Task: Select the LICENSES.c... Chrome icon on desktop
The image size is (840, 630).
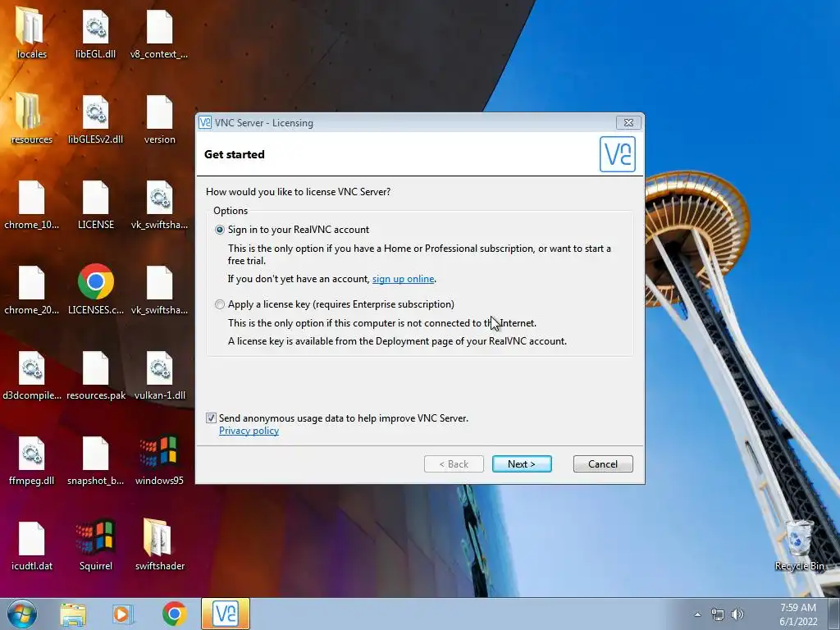Action: click(x=95, y=281)
